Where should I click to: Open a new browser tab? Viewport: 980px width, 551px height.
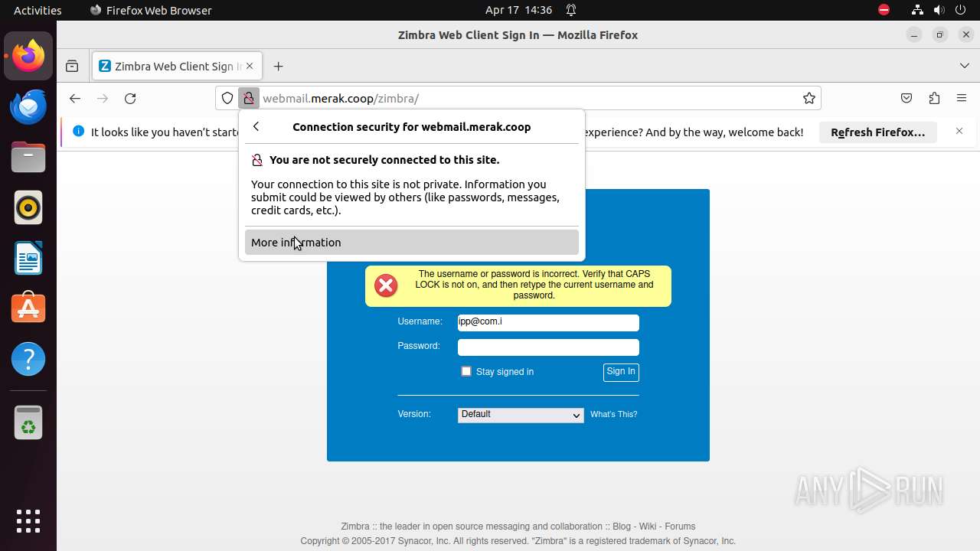point(278,67)
